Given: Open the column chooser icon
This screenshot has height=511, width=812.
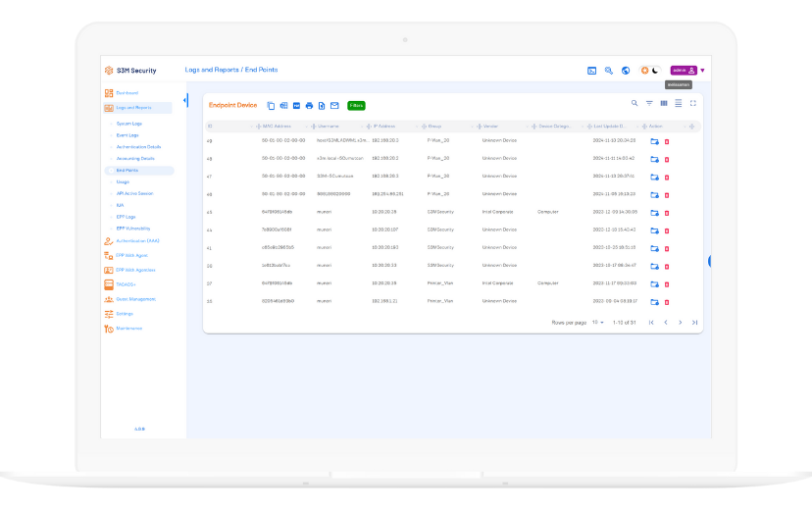Looking at the screenshot, I should [x=664, y=103].
